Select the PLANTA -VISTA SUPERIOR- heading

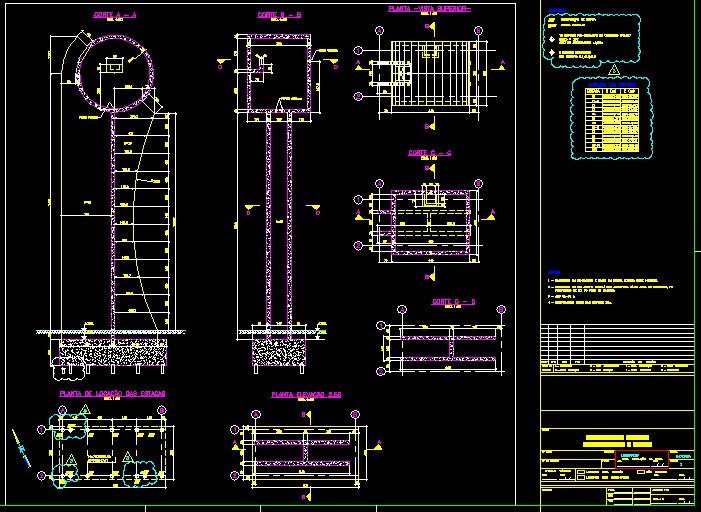pyautogui.click(x=429, y=9)
